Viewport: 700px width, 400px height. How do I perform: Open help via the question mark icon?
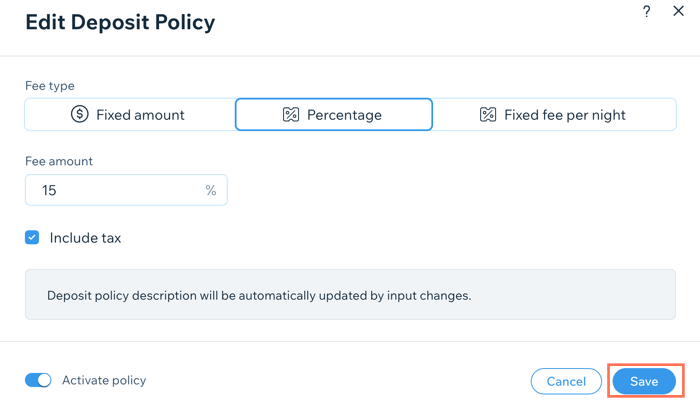646,11
